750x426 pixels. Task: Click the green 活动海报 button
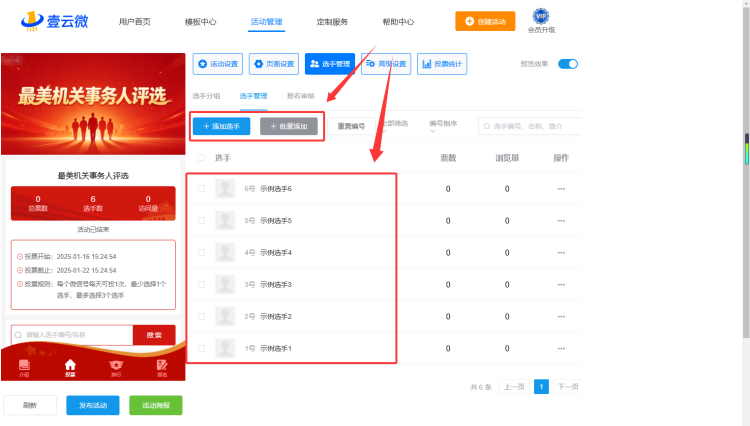(155, 405)
